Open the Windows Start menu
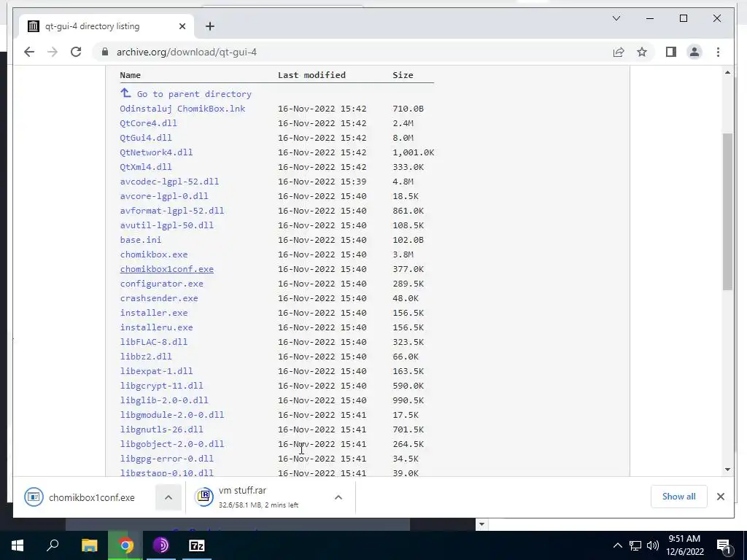747x560 pixels. [18, 545]
